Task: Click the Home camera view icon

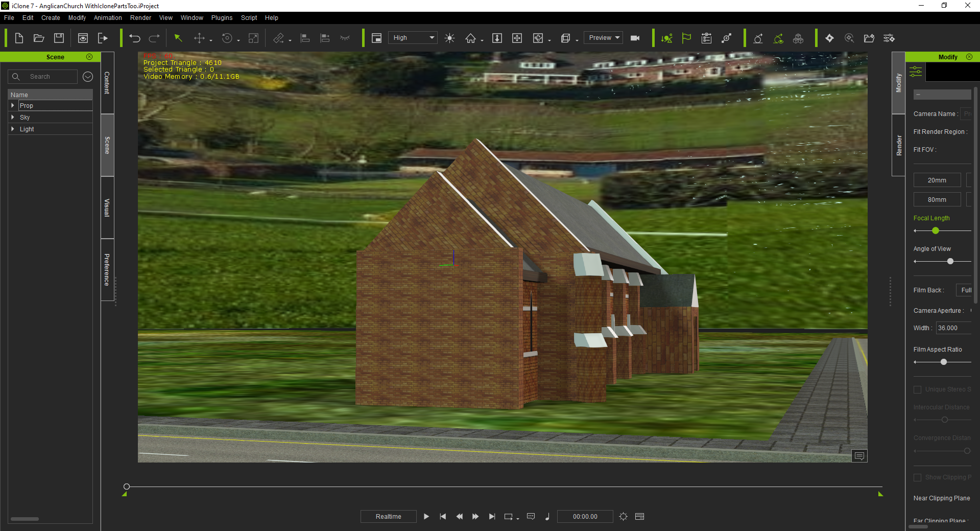Action: [470, 38]
